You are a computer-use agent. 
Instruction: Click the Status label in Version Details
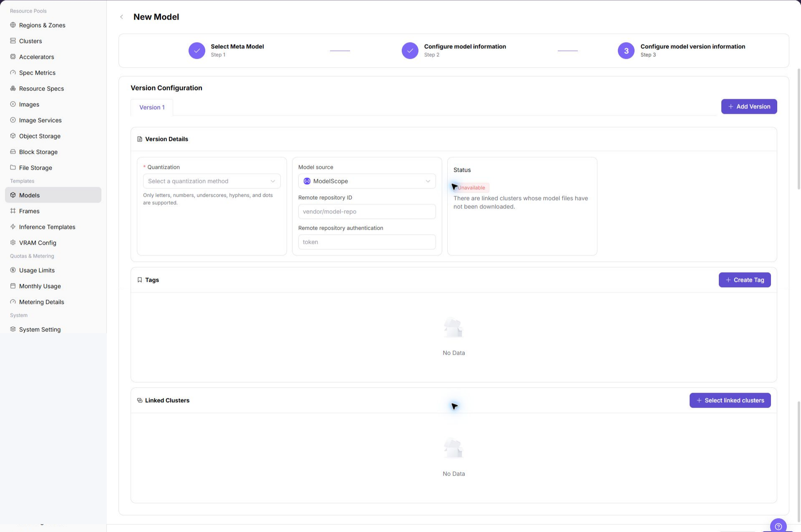click(462, 170)
